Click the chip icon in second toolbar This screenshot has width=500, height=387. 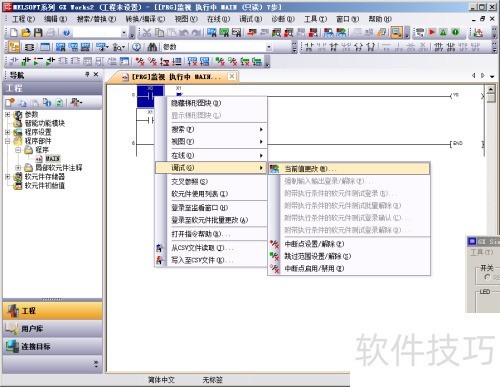30,47
